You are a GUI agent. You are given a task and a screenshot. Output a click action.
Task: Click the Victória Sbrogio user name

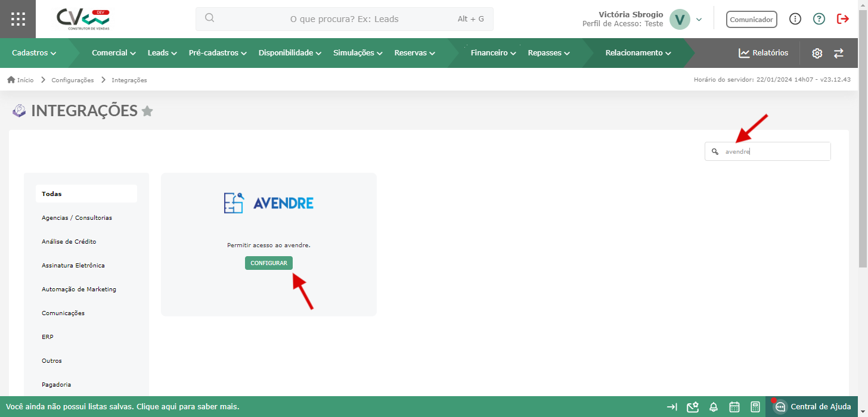630,14
